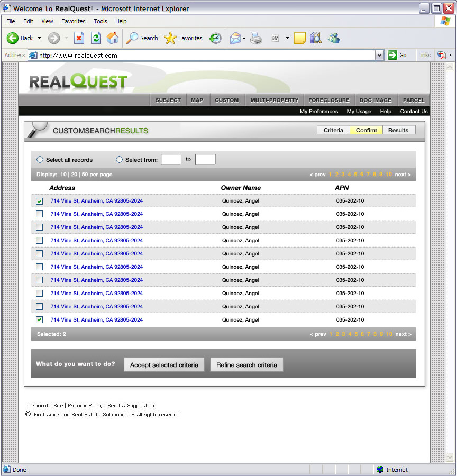Check the third row's checkbox
The width and height of the screenshot is (457, 476).
tap(40, 227)
